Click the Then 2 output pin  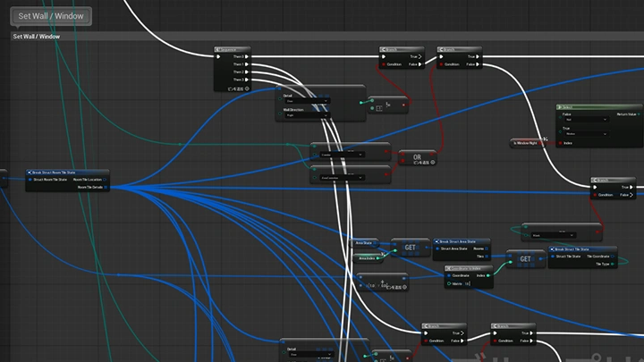click(247, 72)
